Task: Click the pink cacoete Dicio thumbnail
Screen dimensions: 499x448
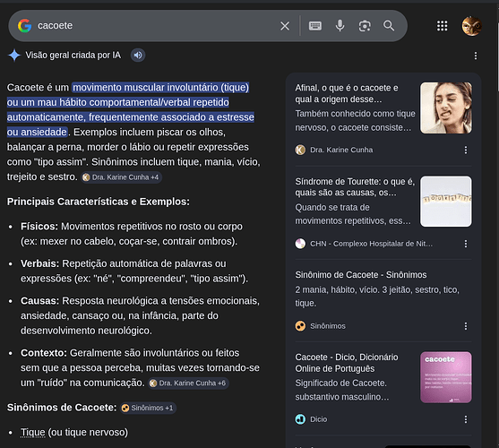Action: coord(446,377)
